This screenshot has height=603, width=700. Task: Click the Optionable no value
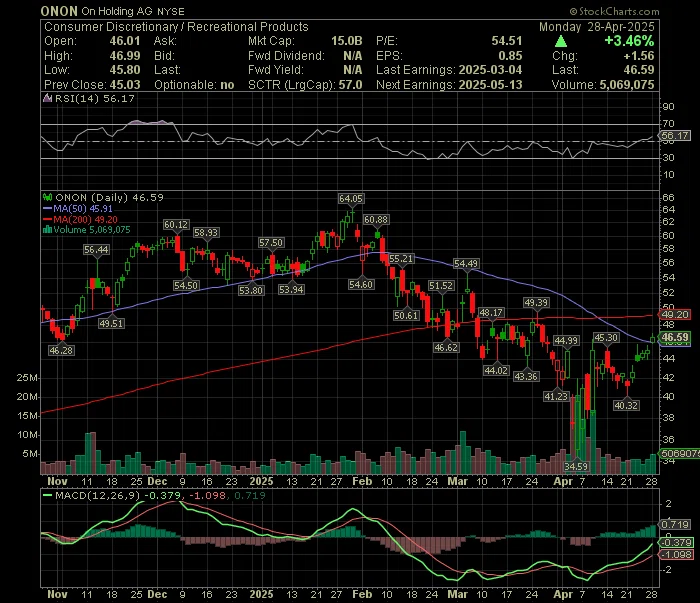click(x=227, y=85)
